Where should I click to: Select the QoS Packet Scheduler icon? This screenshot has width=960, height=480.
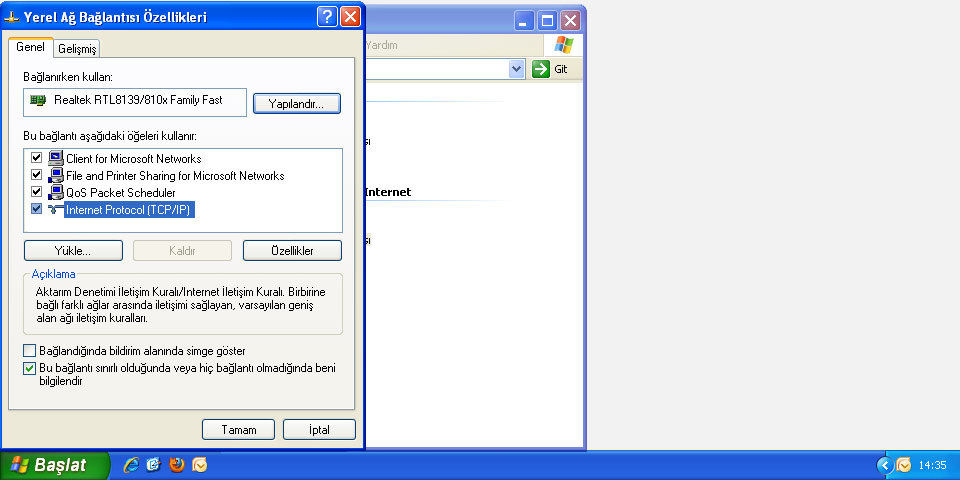(x=56, y=193)
